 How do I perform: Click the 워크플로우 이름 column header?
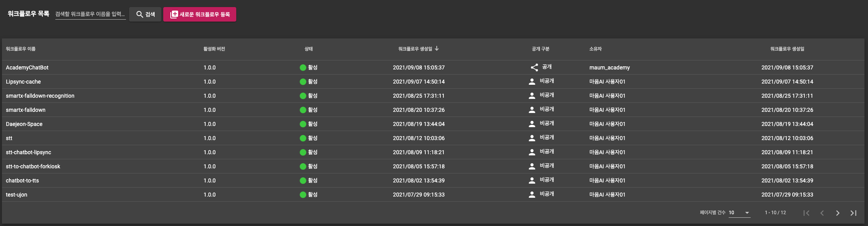21,49
